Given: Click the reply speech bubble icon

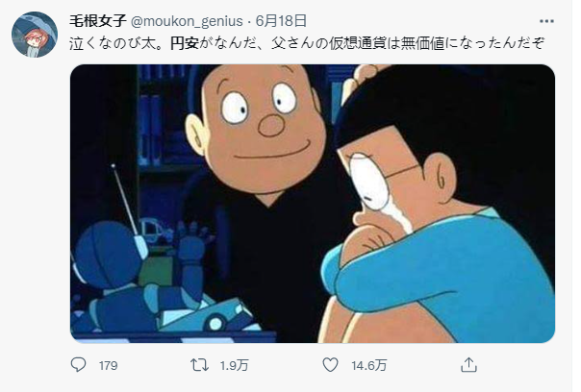Looking at the screenshot, I should click(78, 365).
